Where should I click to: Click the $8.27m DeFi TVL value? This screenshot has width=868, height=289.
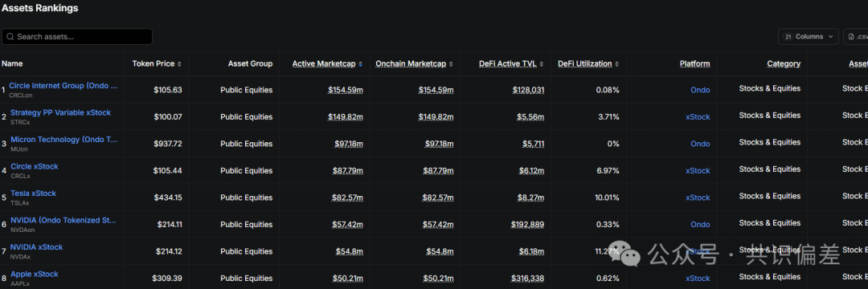[x=530, y=197]
